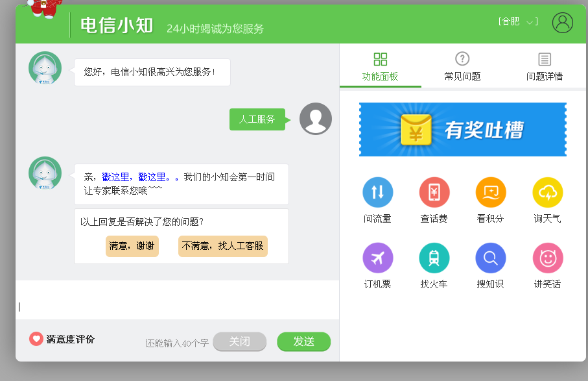Click the 以上回复是否解决了您的问题 text
Screen dimensions: 588x381
[x=142, y=222]
